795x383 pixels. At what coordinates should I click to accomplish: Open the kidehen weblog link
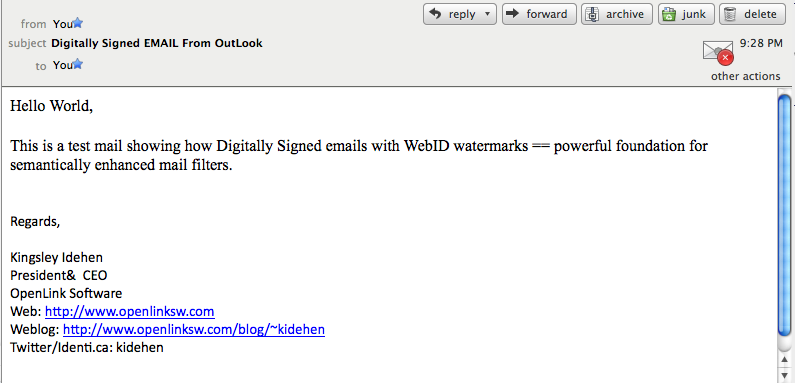coord(194,330)
